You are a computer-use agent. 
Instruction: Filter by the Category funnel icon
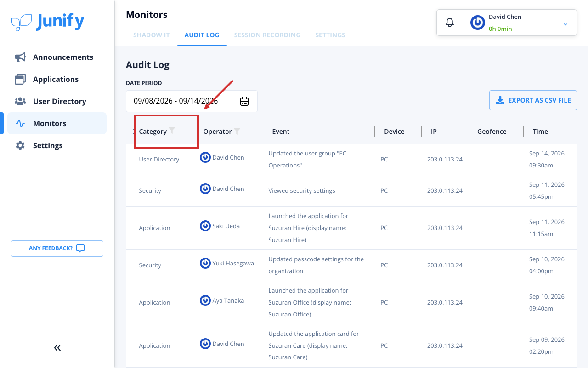[x=172, y=131]
